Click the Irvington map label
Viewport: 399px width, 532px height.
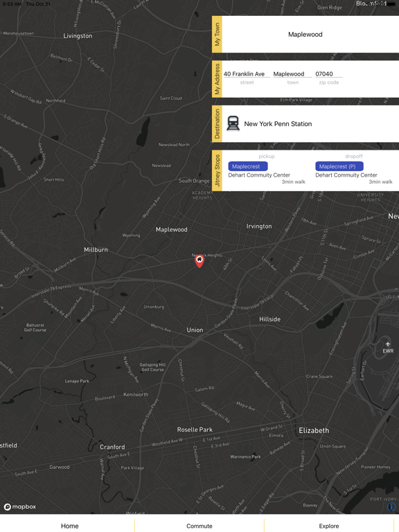259,227
